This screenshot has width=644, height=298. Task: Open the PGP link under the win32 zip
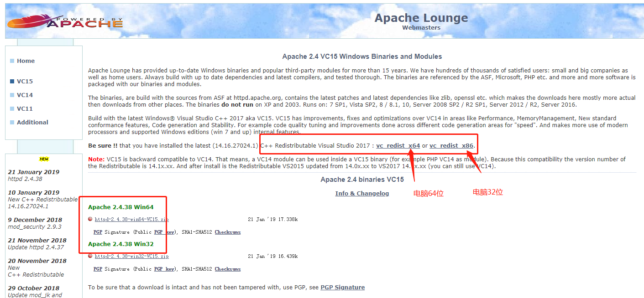click(x=98, y=269)
